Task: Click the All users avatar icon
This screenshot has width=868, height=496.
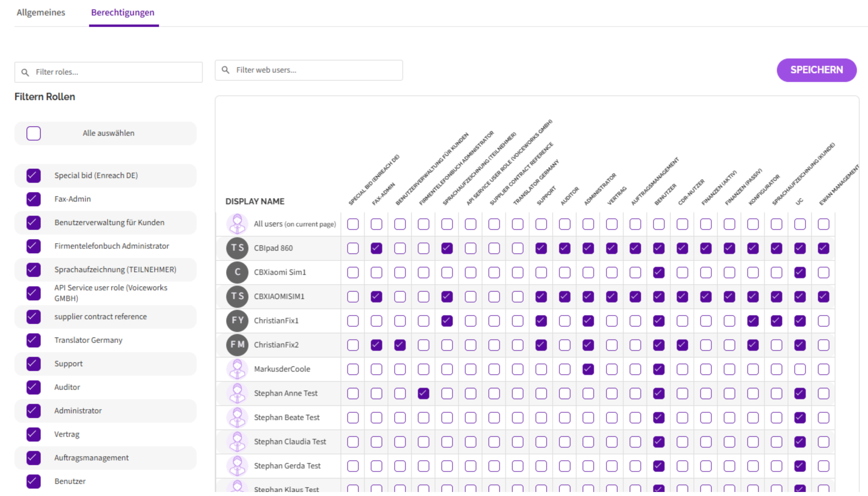Action: pos(237,224)
